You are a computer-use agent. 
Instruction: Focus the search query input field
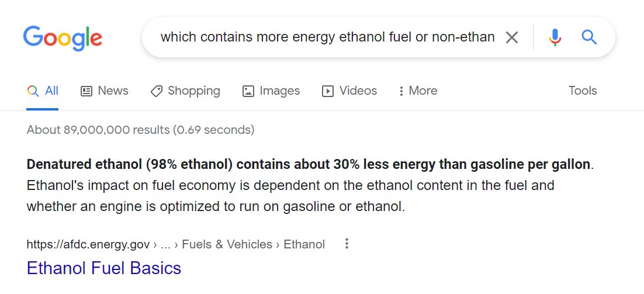click(x=327, y=37)
